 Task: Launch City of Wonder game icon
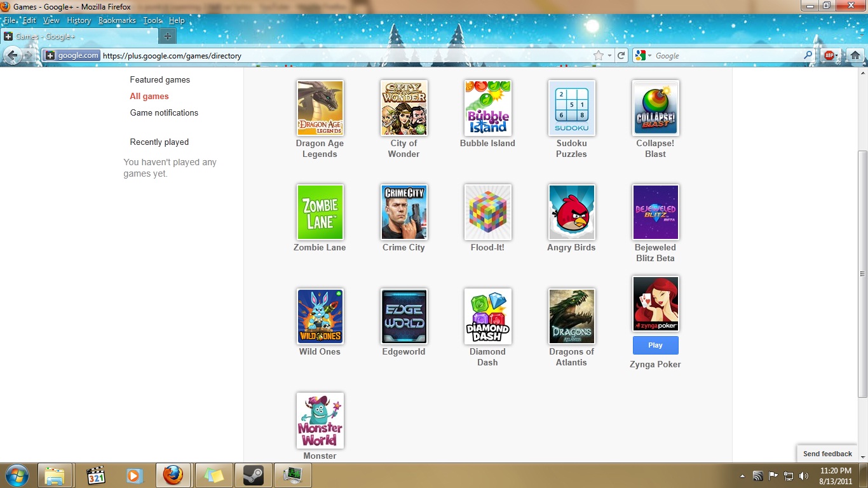[404, 108]
